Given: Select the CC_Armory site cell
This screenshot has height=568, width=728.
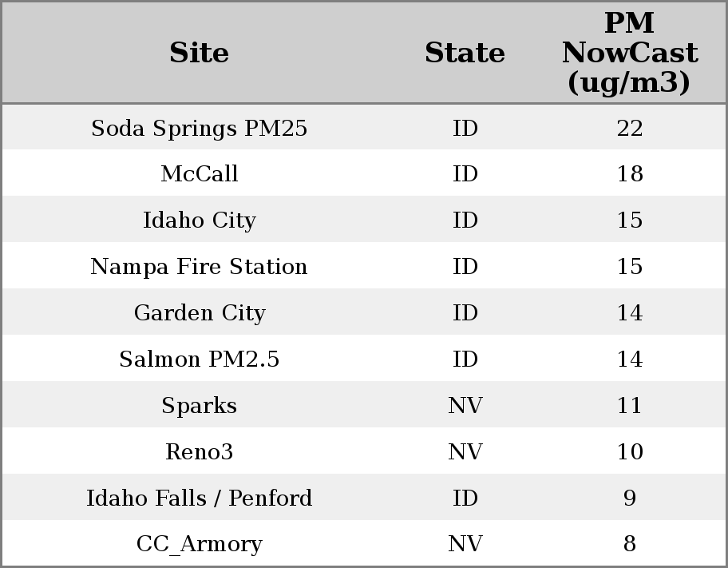Looking at the screenshot, I should (199, 544).
